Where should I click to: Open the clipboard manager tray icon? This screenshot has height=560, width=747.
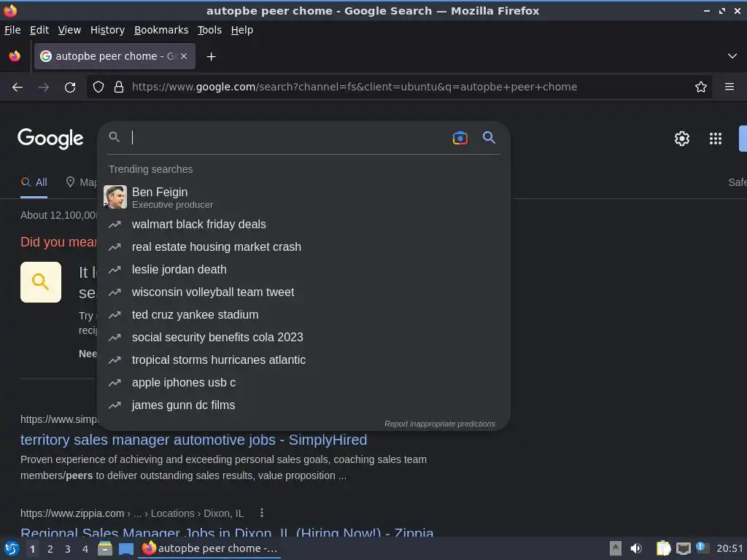pyautogui.click(x=663, y=548)
